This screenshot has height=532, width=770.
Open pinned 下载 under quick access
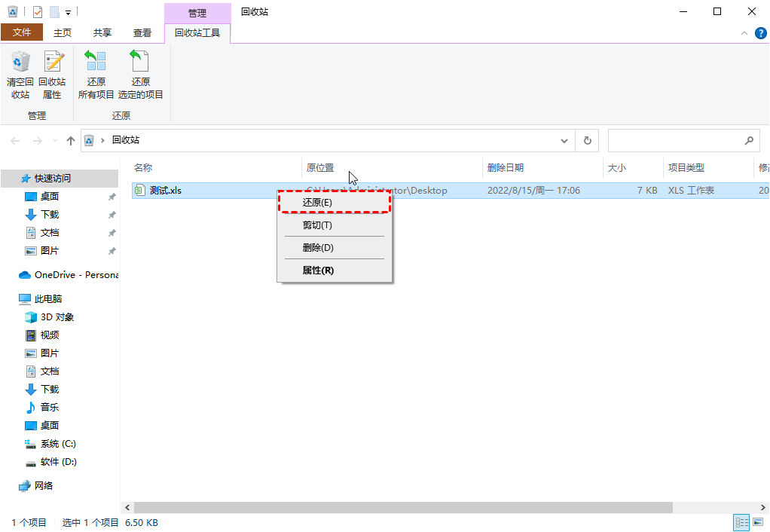[50, 215]
